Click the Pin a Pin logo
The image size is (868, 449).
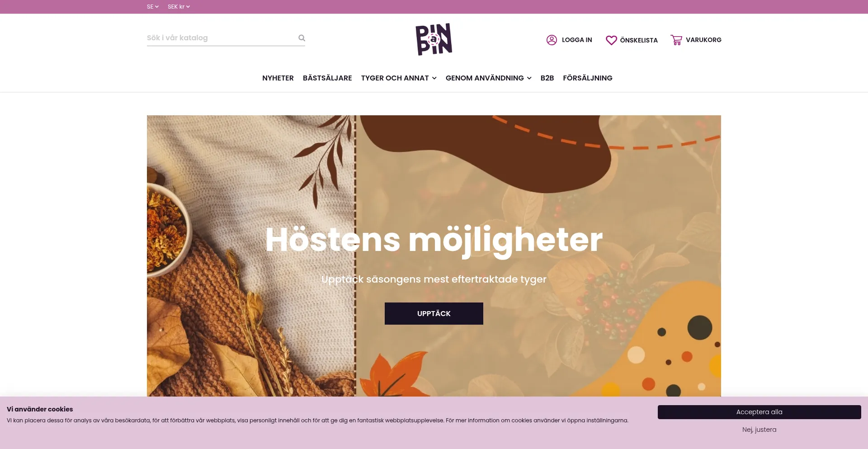coord(434,39)
